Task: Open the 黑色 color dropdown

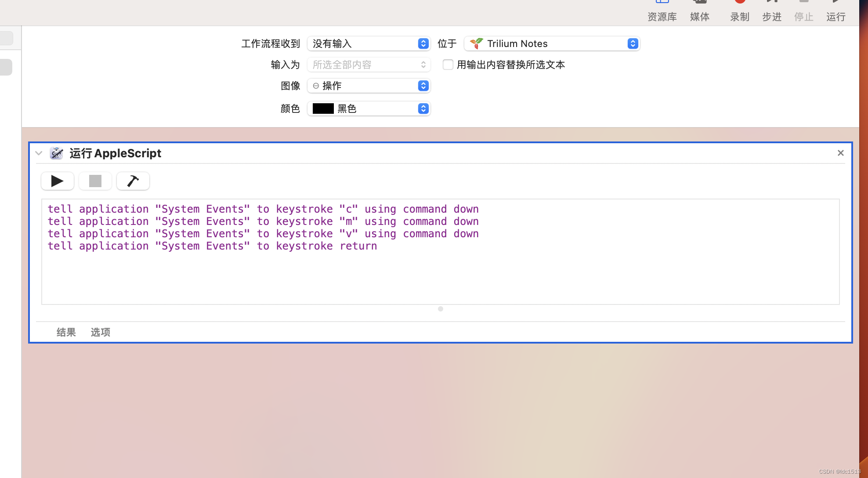Action: pyautogui.click(x=368, y=109)
